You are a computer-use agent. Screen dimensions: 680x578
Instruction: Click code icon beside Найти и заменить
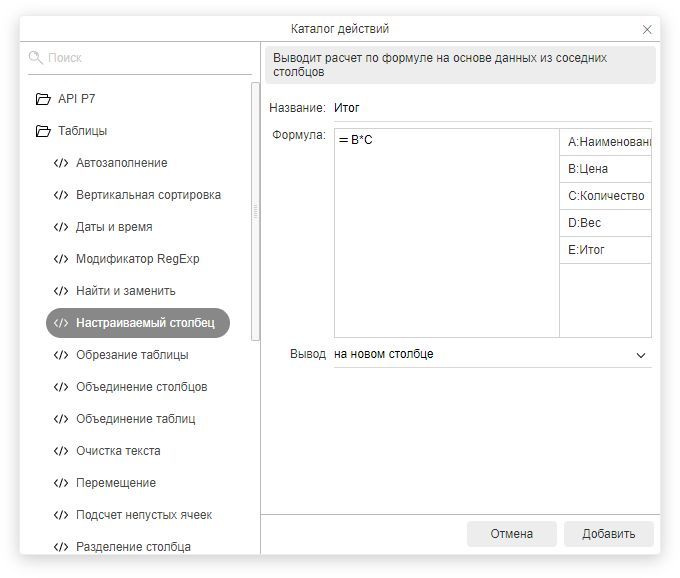pos(61,291)
